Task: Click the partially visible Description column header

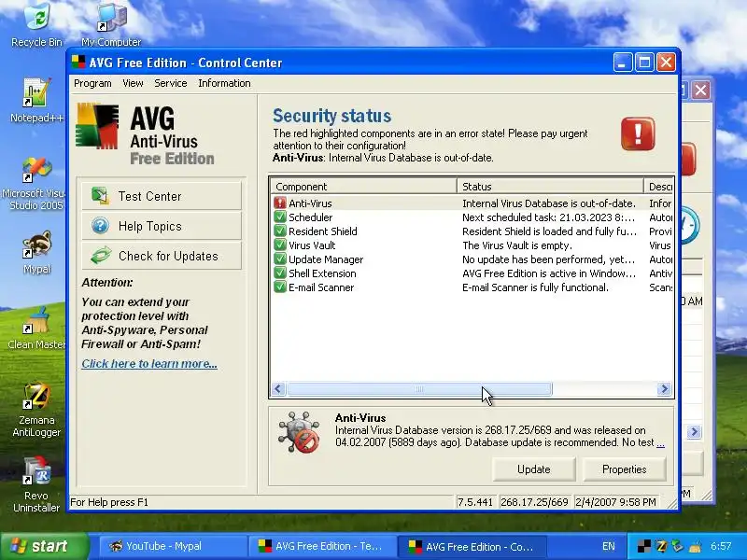Action: (658, 186)
